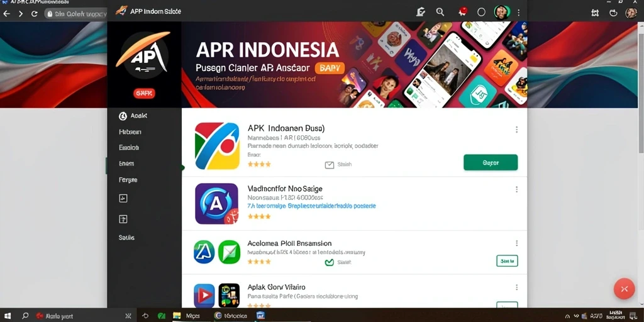Click the taskbar search box

click(x=84, y=316)
